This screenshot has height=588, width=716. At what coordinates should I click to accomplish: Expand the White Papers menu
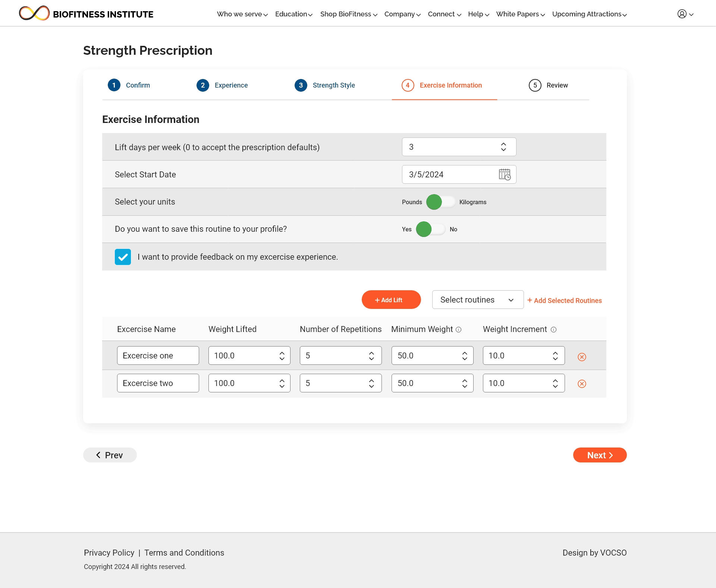pyautogui.click(x=521, y=14)
